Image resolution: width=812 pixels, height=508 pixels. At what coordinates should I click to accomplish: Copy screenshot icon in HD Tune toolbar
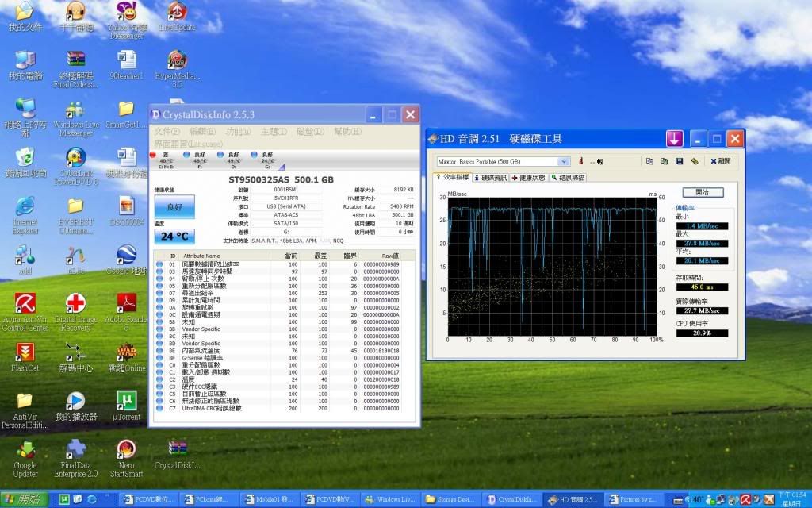[665, 161]
